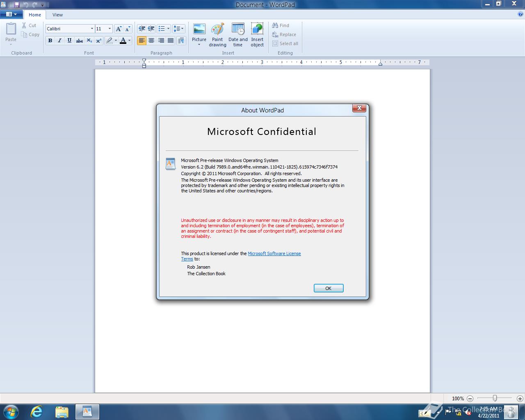The image size is (525, 420).
Task: Open the Windows Start menu
Action: (x=11, y=411)
